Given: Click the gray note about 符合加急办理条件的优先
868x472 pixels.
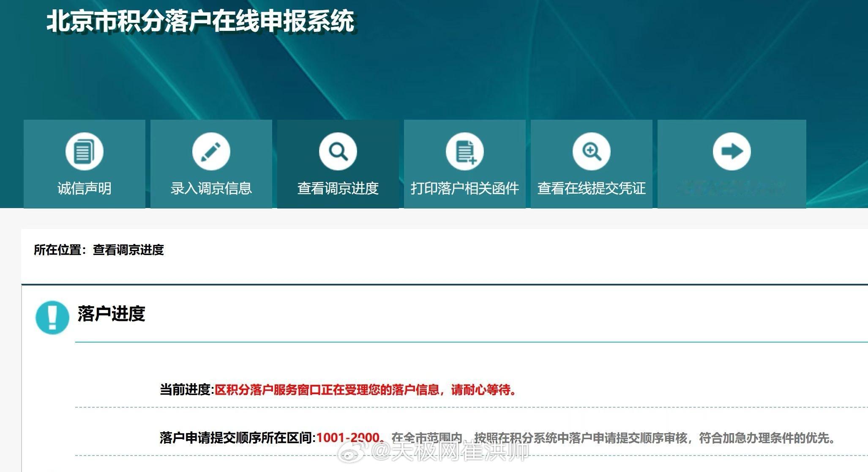Looking at the screenshot, I should click(613, 438).
